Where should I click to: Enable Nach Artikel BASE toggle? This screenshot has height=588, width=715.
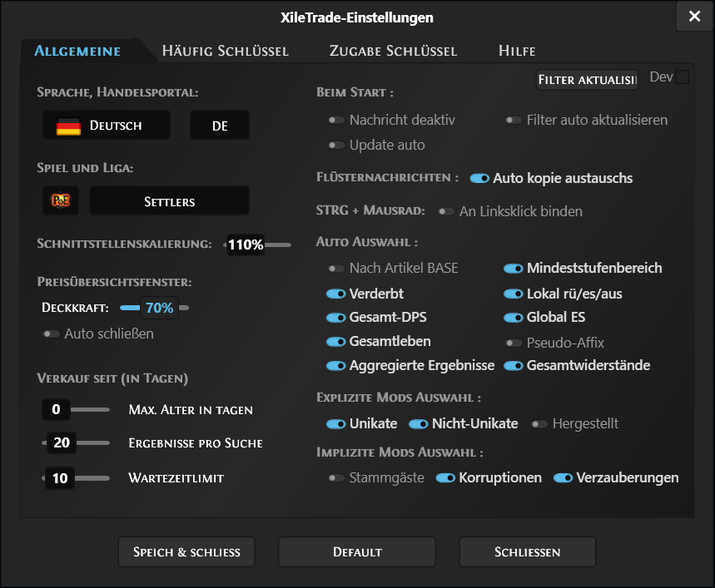click(336, 269)
